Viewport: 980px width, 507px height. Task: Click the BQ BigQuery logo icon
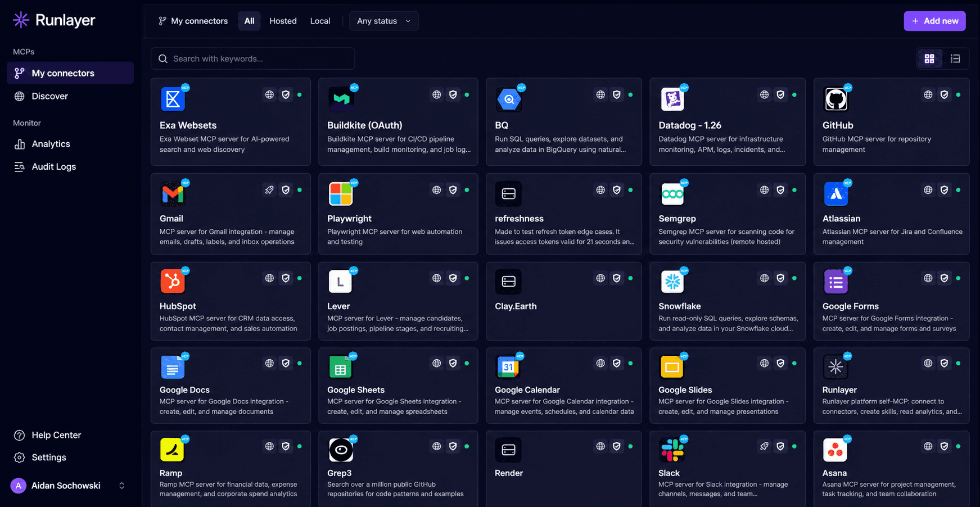508,99
